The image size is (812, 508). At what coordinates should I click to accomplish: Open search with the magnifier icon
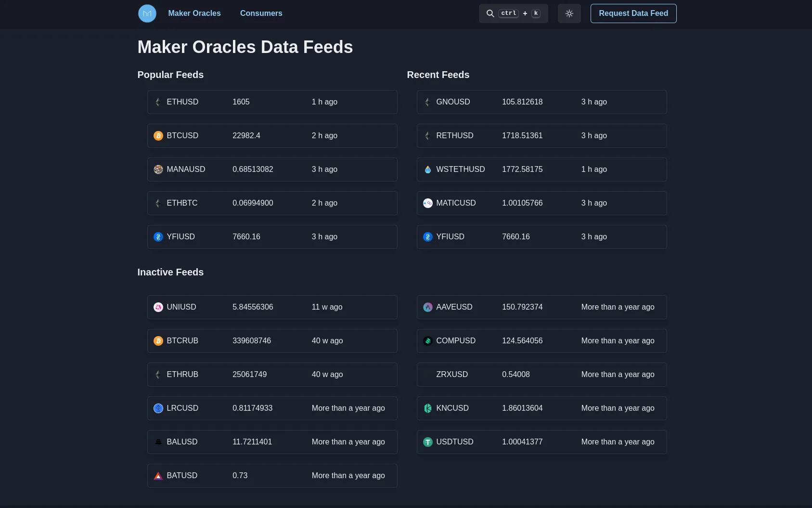490,13
